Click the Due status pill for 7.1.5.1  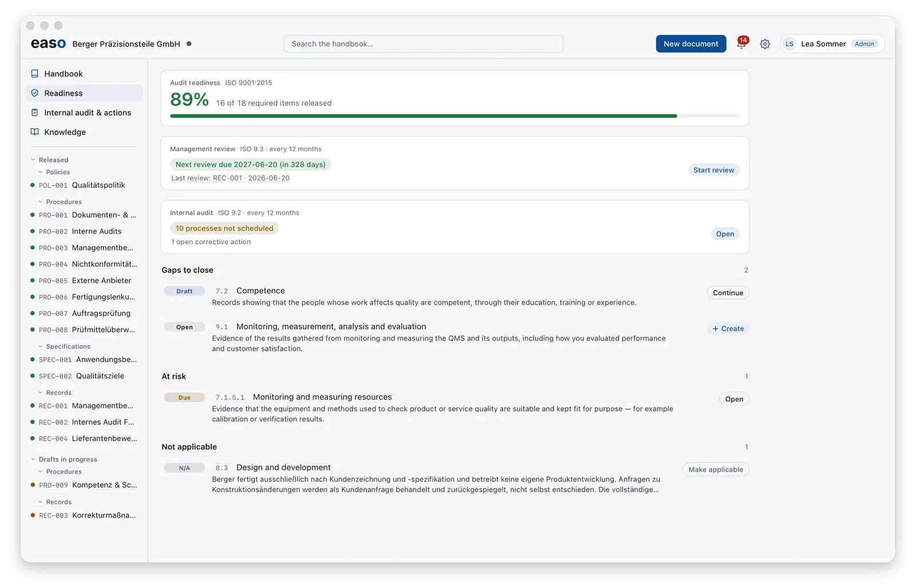tap(184, 398)
